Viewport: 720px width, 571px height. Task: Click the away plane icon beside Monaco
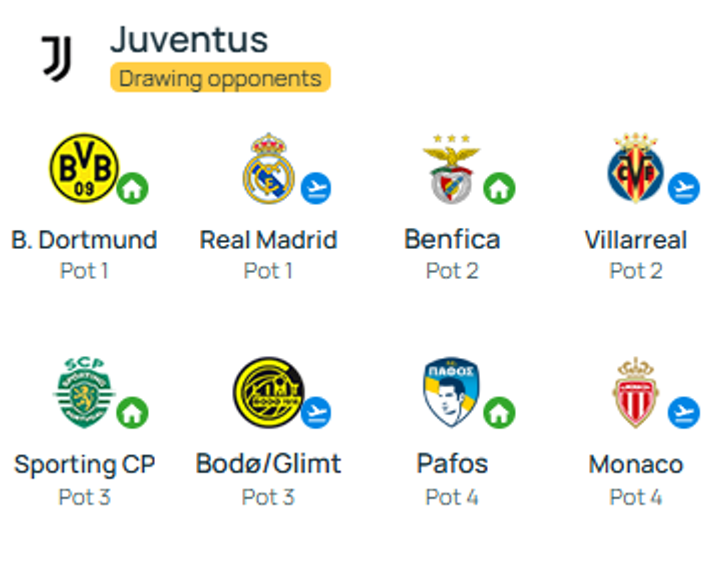[684, 412]
